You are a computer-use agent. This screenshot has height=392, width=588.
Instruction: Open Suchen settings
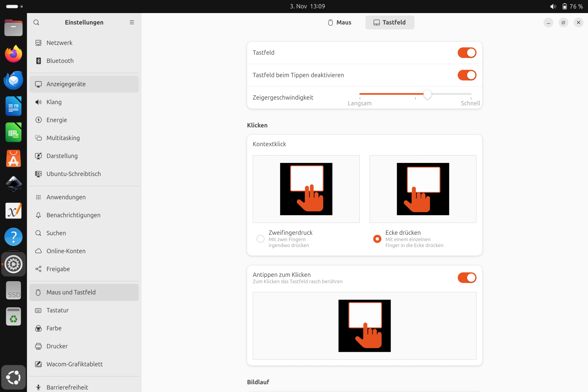84,233
